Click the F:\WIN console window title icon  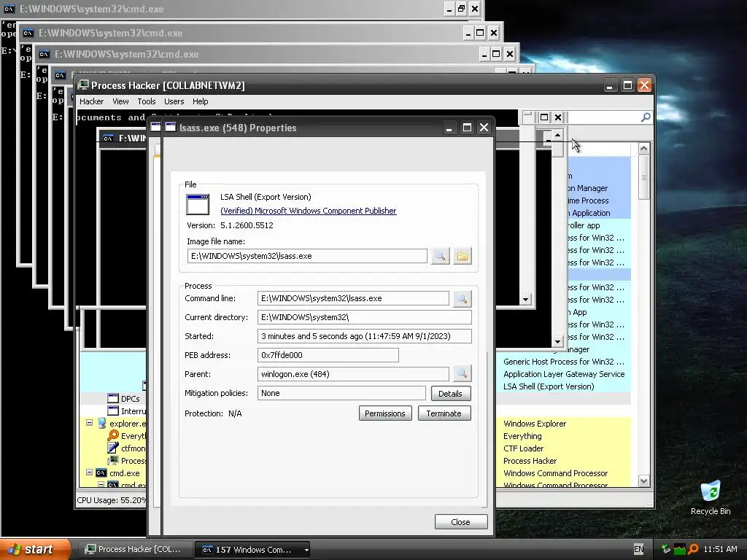click(x=108, y=138)
